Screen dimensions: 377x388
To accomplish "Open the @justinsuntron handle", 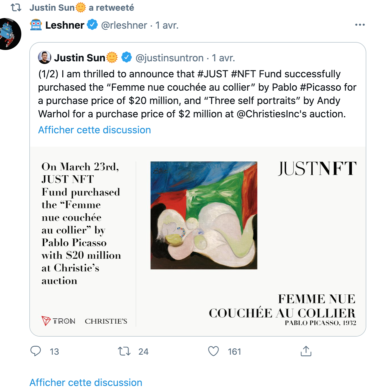I will coord(169,58).
